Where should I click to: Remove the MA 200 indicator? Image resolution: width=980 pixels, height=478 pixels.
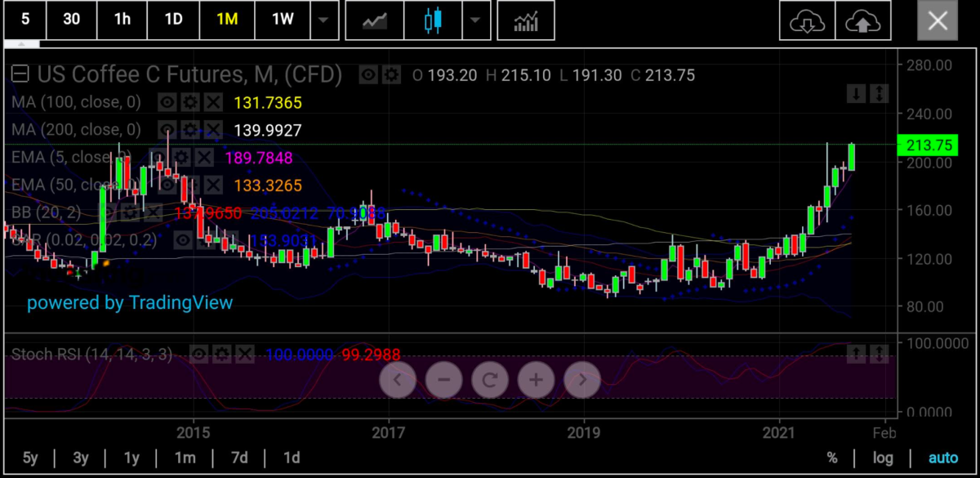(212, 130)
